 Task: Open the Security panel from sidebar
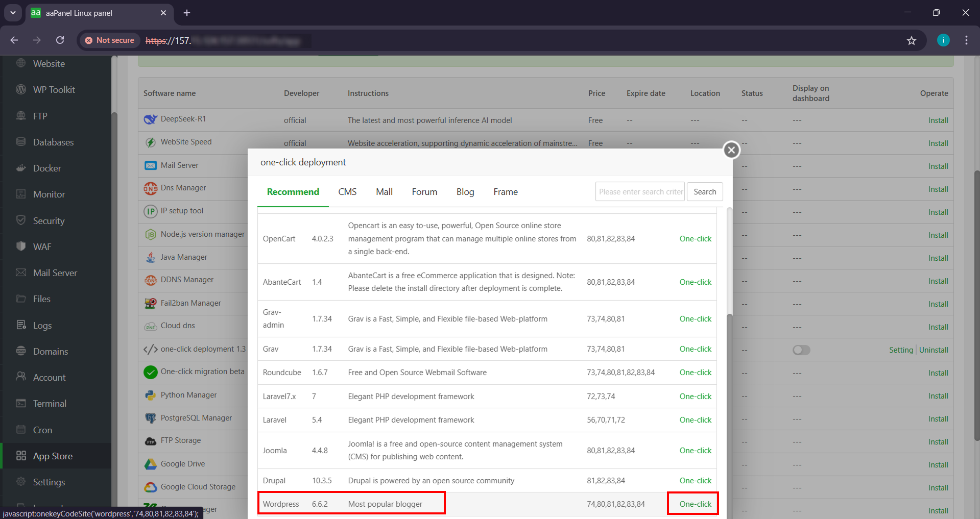coord(48,220)
